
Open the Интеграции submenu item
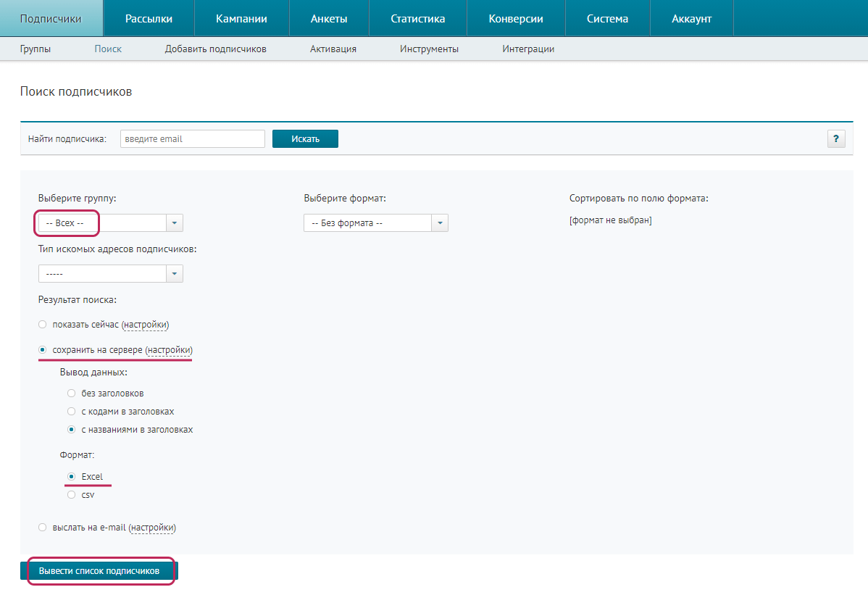pyautogui.click(x=528, y=48)
